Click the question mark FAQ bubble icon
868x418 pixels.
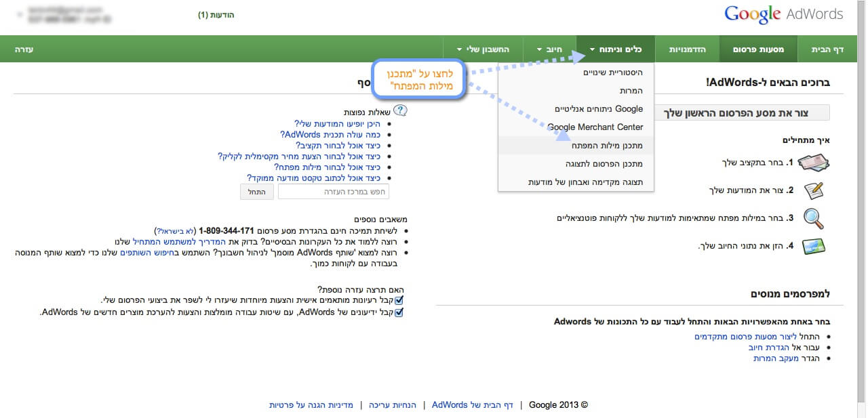coord(400,110)
